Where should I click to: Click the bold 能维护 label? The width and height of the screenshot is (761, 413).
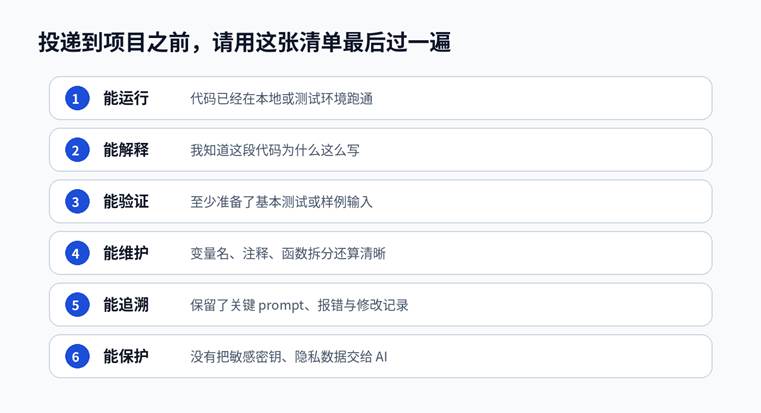point(126,253)
